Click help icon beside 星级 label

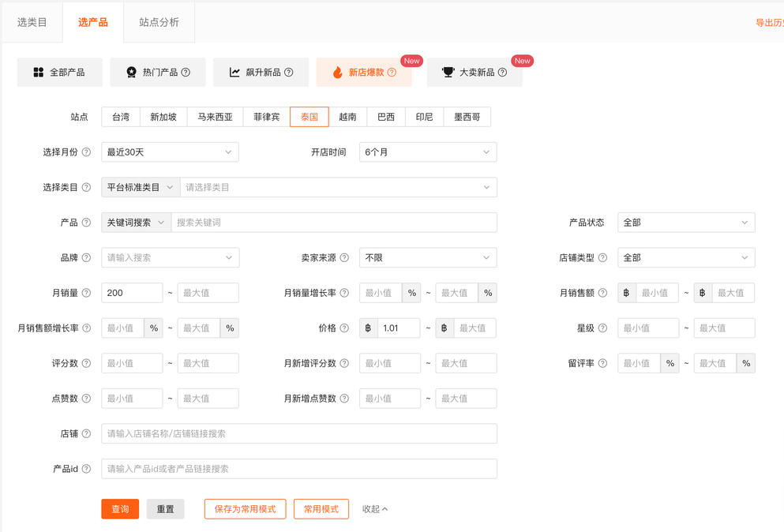point(603,328)
